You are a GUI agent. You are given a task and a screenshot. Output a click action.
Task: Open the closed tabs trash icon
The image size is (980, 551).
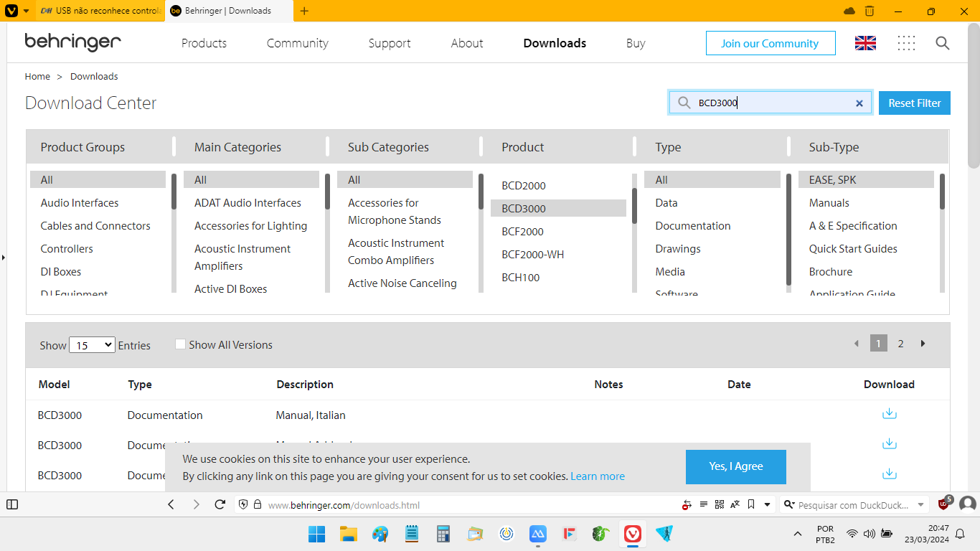tap(870, 11)
